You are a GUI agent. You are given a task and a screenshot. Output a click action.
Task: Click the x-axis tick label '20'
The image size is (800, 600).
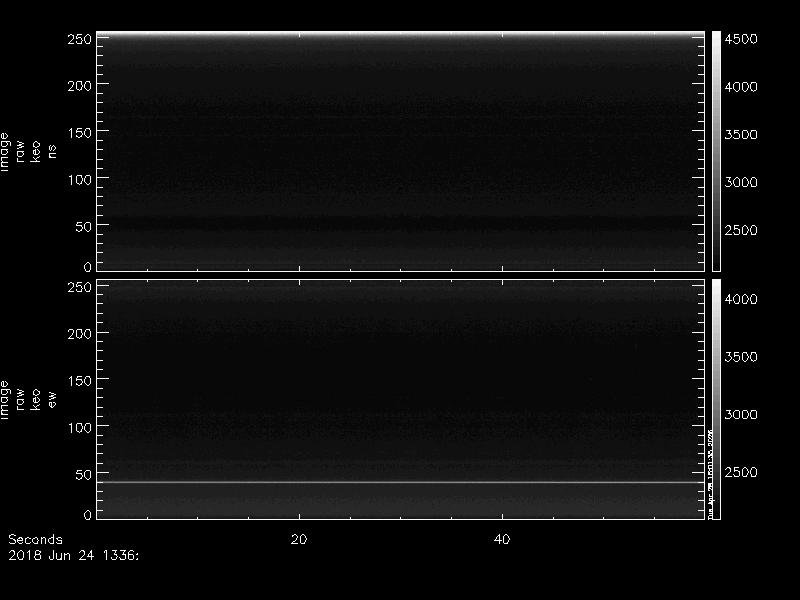click(x=299, y=539)
